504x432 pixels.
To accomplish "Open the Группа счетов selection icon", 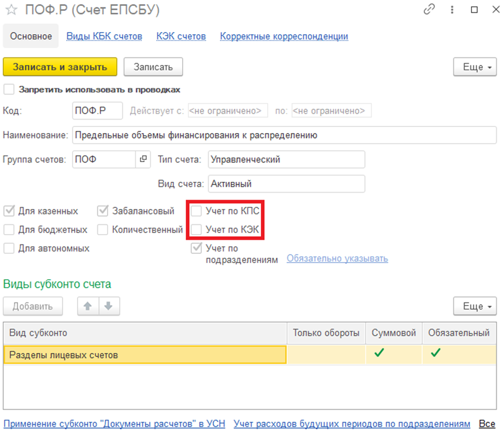I will pyautogui.click(x=143, y=159).
